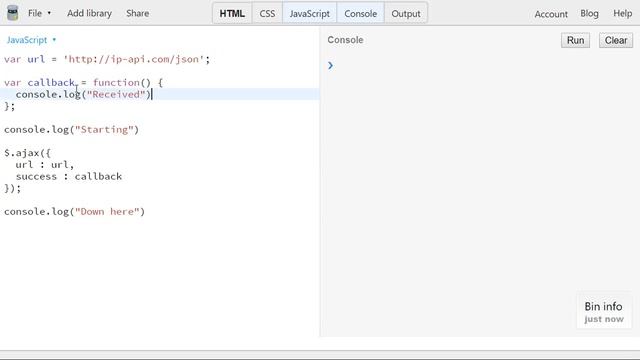Click the console.log("Starting") line
Screen dimensions: 640x360
[x=71, y=129]
